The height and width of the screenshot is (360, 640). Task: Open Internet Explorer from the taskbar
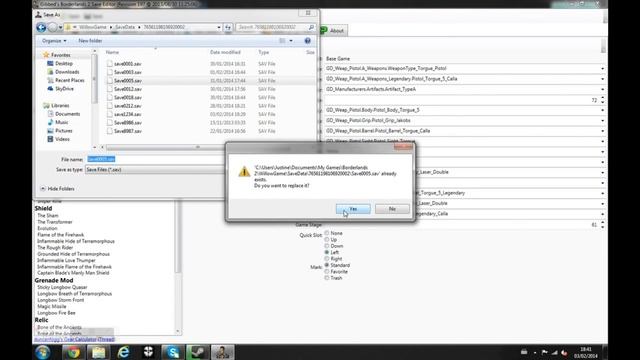tap(123, 352)
